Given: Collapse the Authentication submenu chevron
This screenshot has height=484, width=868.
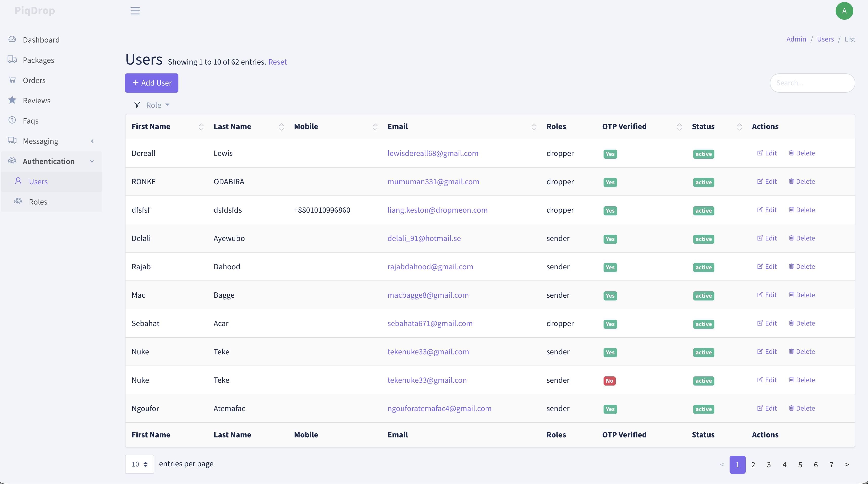Looking at the screenshot, I should pyautogui.click(x=92, y=161).
